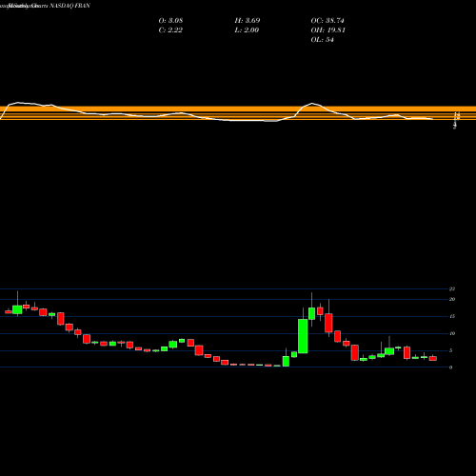This screenshot has height=476, width=476.
Task: Click the "20" price axis label
Action: (x=452, y=299)
